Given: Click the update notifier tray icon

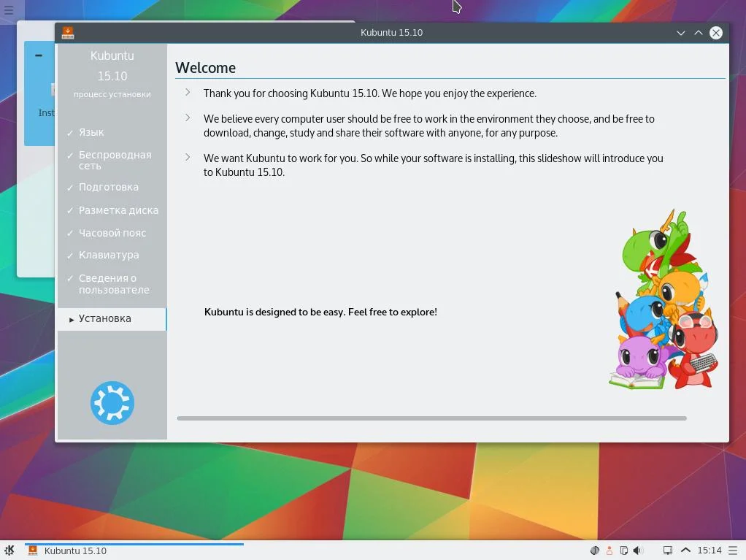Looking at the screenshot, I should click(595, 551).
